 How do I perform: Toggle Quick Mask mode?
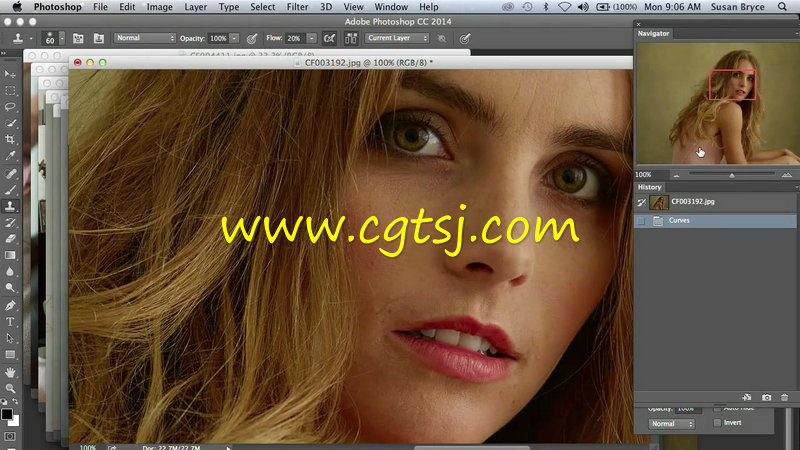(x=10, y=436)
